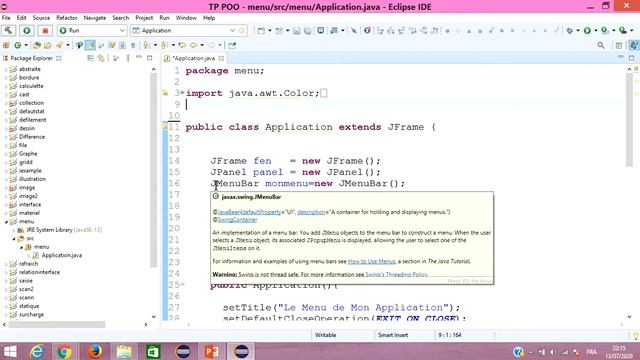This screenshot has height=360, width=640.
Task: Click the Open Type toolbar icon
Action: point(37,45)
